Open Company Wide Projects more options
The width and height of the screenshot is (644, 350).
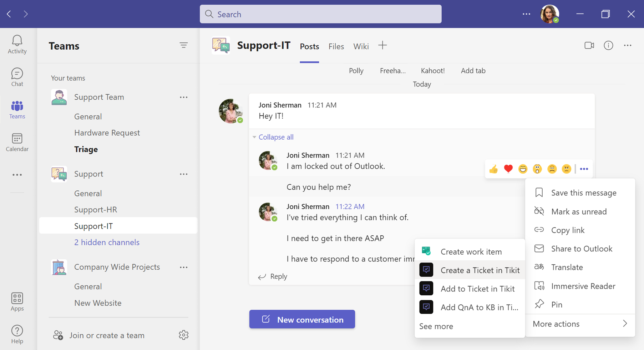point(184,267)
